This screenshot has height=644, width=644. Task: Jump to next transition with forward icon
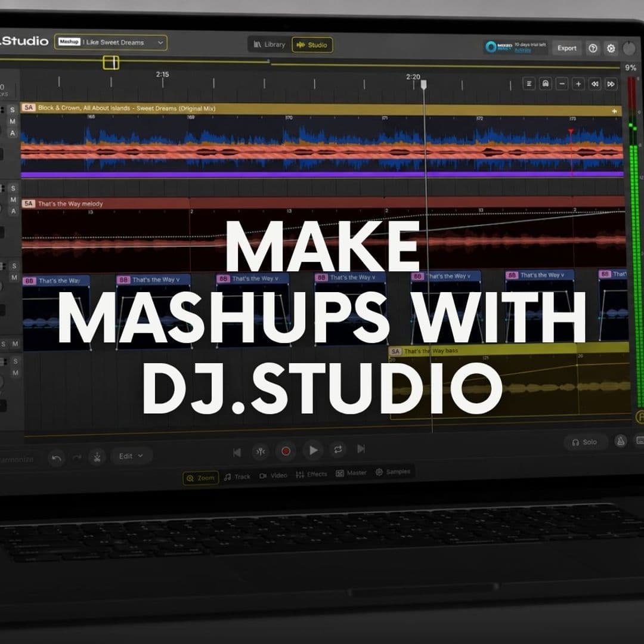pos(611,84)
